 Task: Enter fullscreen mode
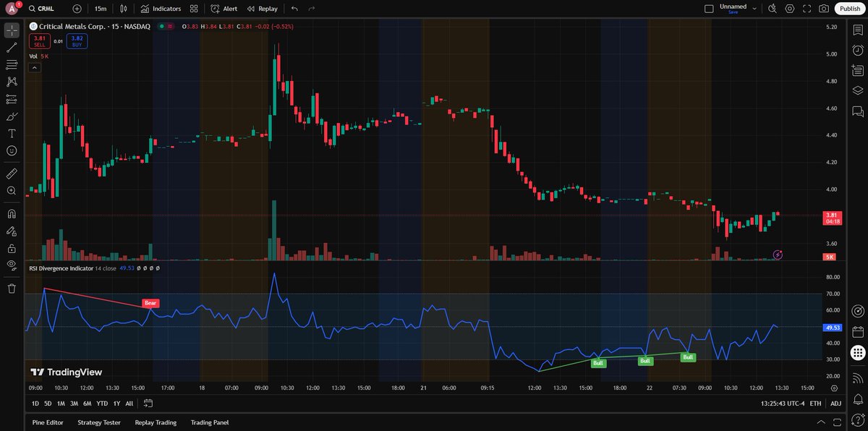pos(807,9)
